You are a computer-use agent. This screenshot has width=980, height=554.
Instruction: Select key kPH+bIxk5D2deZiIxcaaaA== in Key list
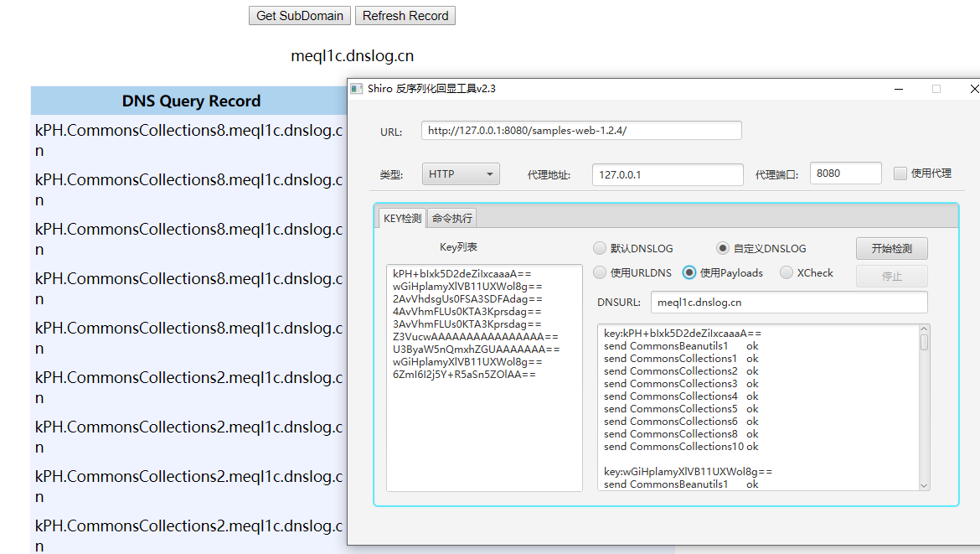tap(462, 274)
